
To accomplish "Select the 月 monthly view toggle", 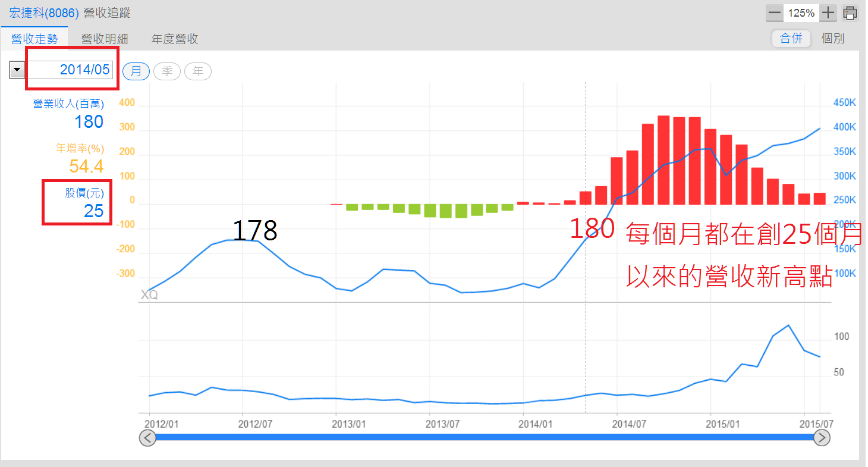I will click(x=136, y=71).
